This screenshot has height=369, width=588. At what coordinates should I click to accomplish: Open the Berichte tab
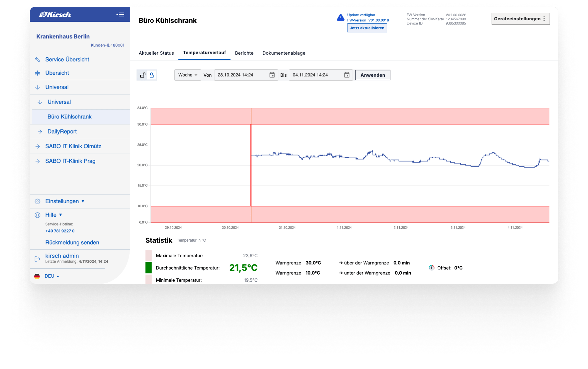point(244,53)
